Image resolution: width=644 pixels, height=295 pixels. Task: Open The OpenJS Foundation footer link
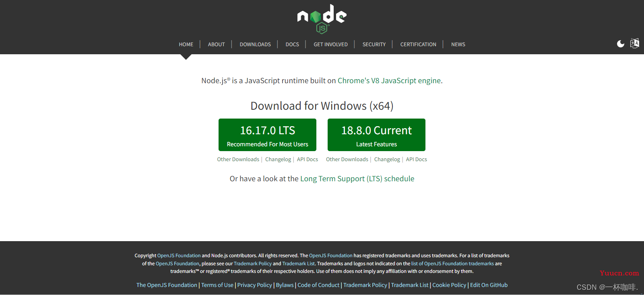[167, 285]
